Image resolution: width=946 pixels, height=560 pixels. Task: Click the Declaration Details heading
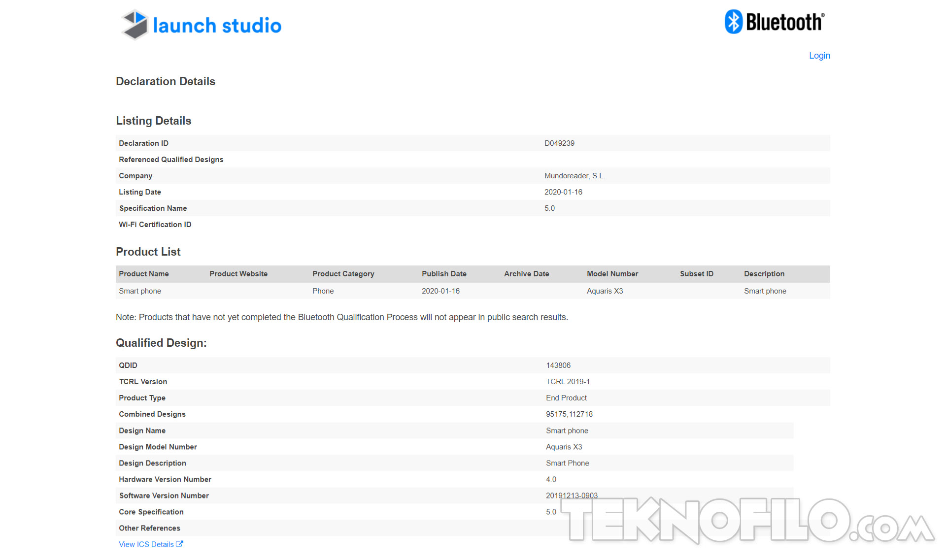pos(166,81)
